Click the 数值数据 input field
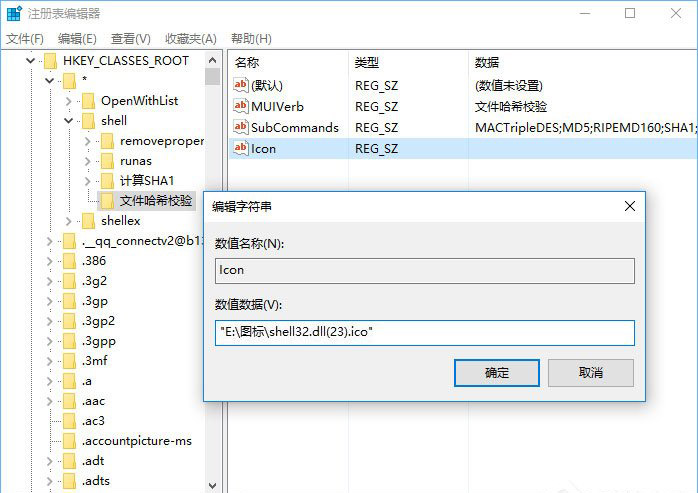This screenshot has width=698, height=493. 424,333
